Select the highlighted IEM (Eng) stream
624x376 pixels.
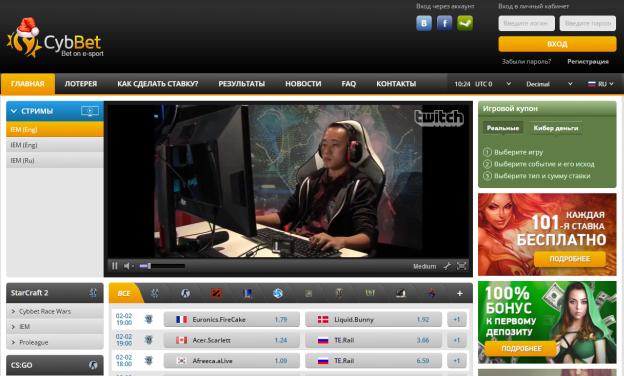point(55,130)
